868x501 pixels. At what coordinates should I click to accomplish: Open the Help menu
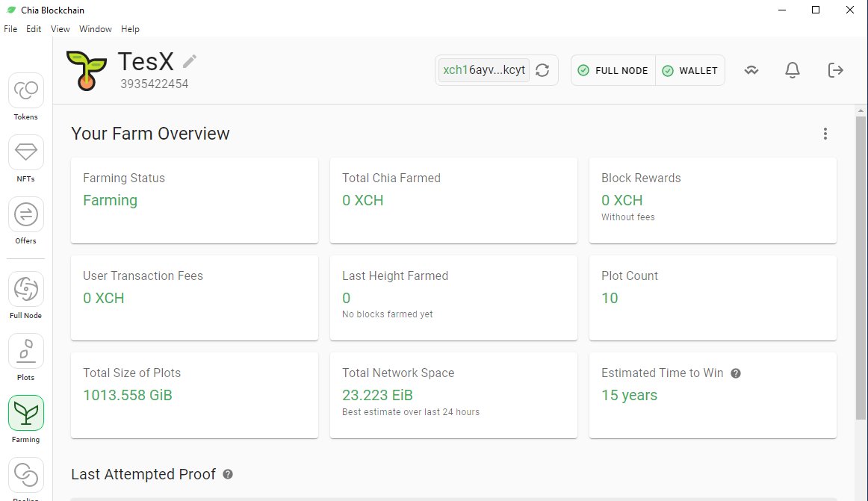click(x=130, y=29)
